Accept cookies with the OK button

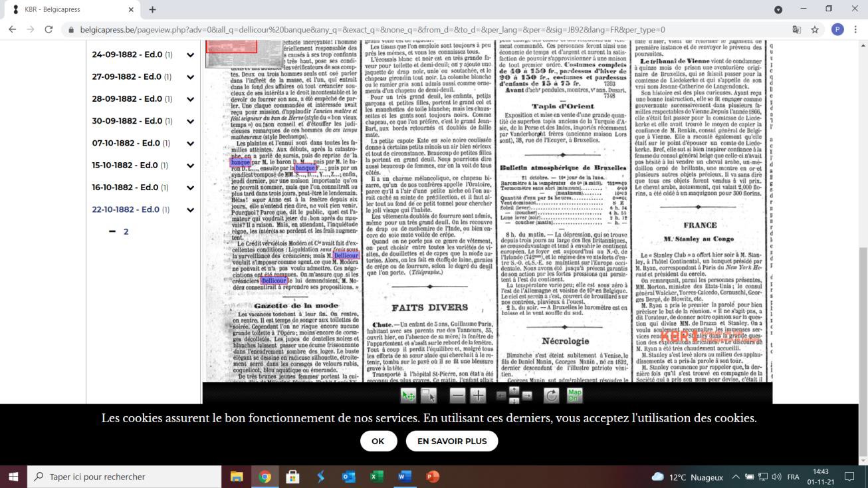click(378, 441)
